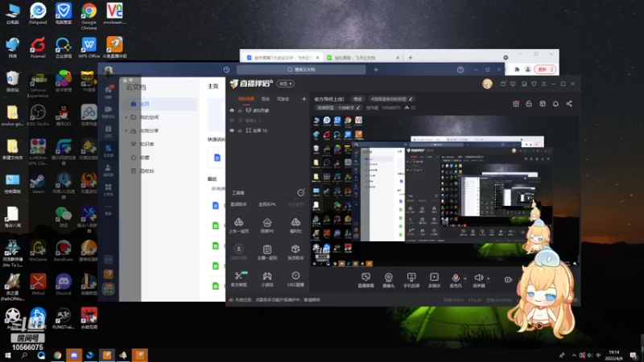
Task: Edit the topic tag selector pill
Action: (392, 99)
